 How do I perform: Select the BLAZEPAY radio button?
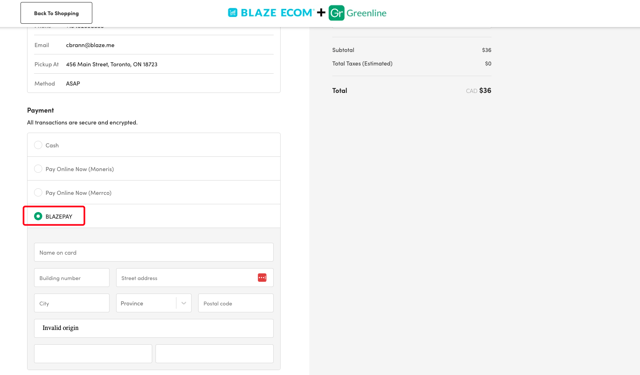38,216
